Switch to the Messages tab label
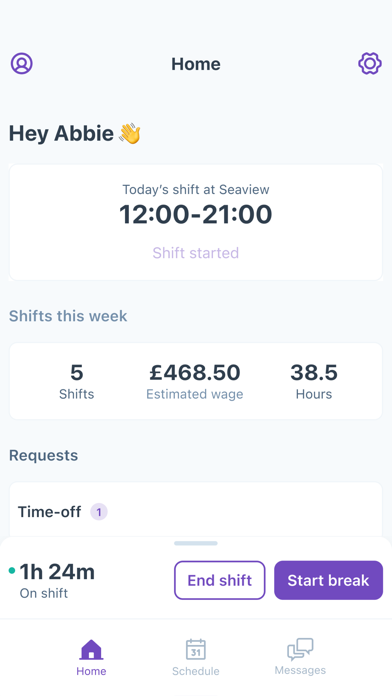The image size is (392, 696). (300, 670)
